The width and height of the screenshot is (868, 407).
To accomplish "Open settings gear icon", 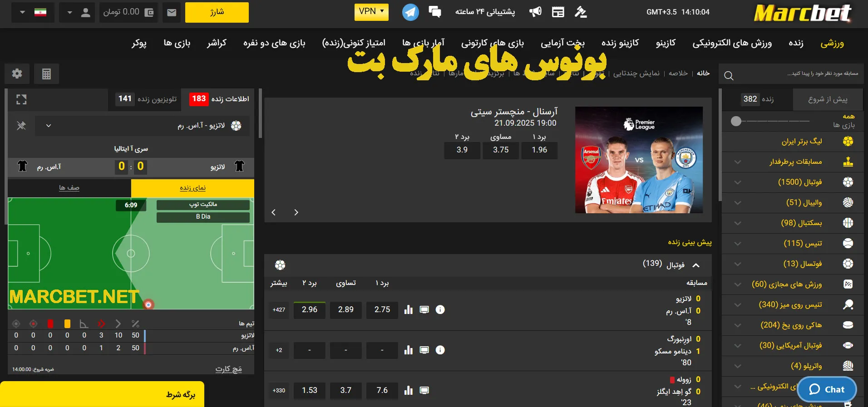I will pyautogui.click(x=17, y=74).
